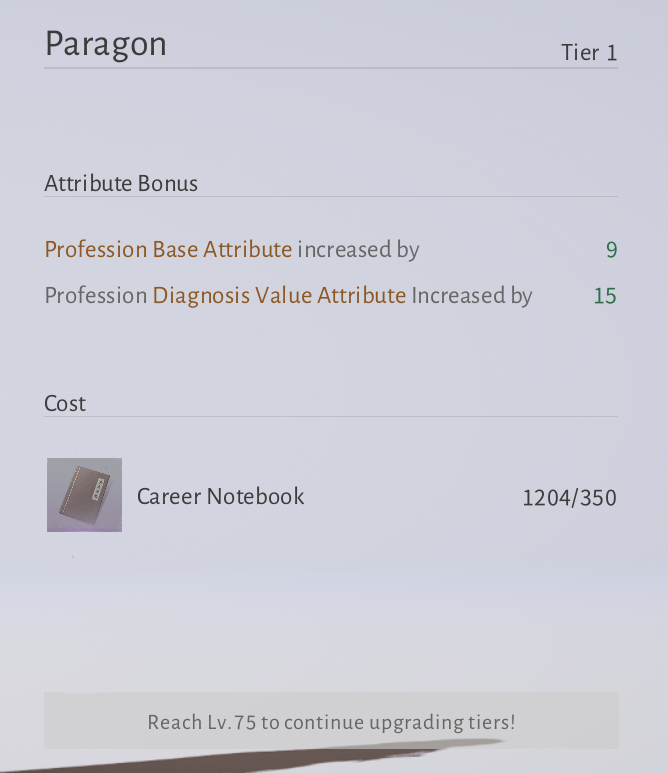Screen dimensions: 668x773
Task: Click the green bonus value 15
Action: click(x=604, y=296)
